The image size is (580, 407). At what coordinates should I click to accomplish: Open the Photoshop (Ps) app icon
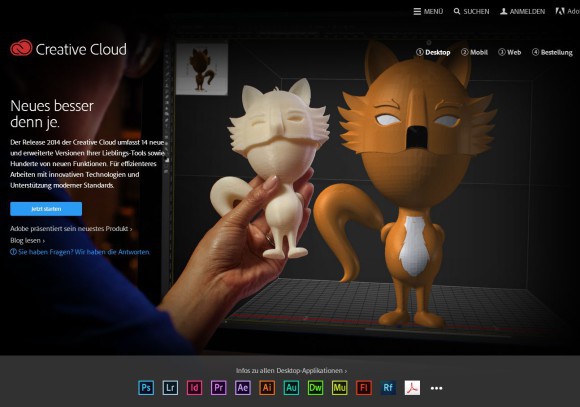146,388
